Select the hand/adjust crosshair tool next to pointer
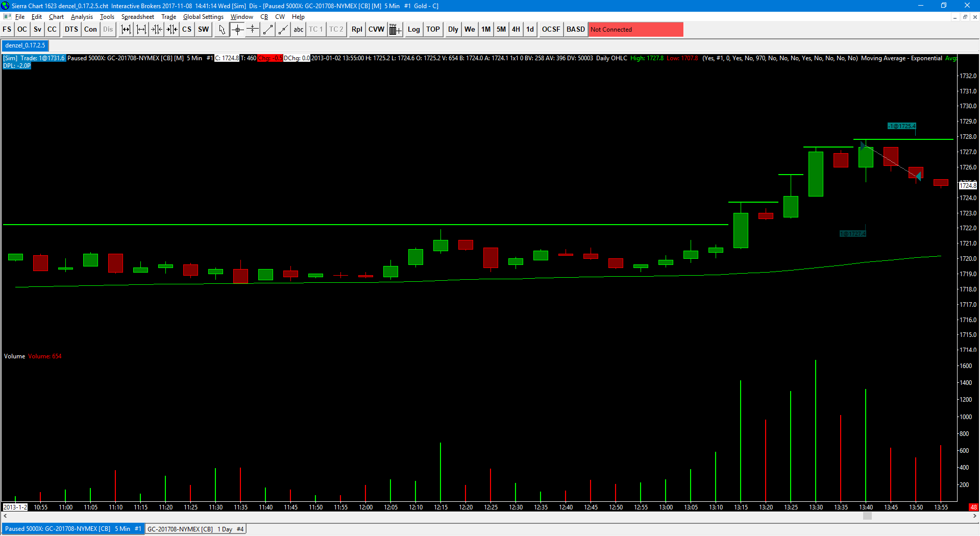 (x=253, y=30)
